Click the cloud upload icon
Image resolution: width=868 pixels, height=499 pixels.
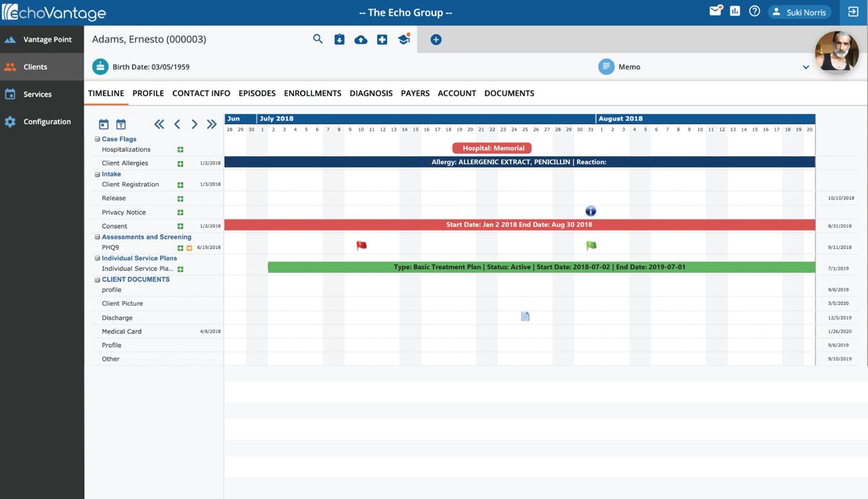click(x=360, y=40)
